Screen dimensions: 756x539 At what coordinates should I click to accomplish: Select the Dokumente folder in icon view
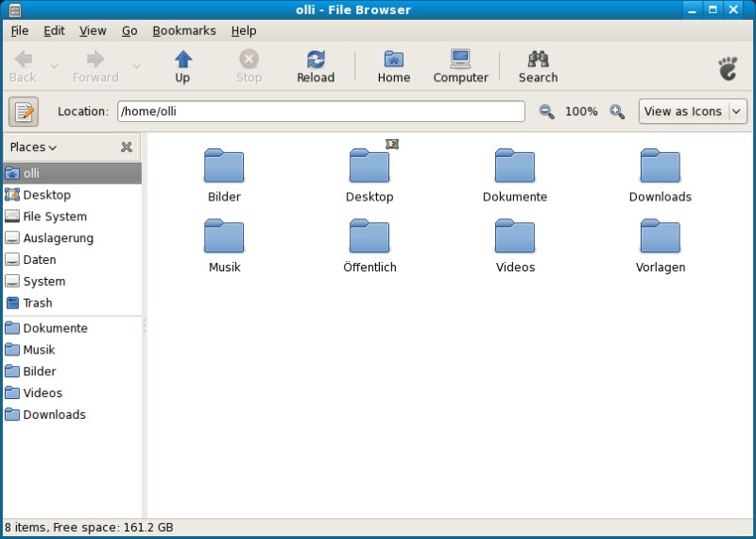click(x=515, y=165)
